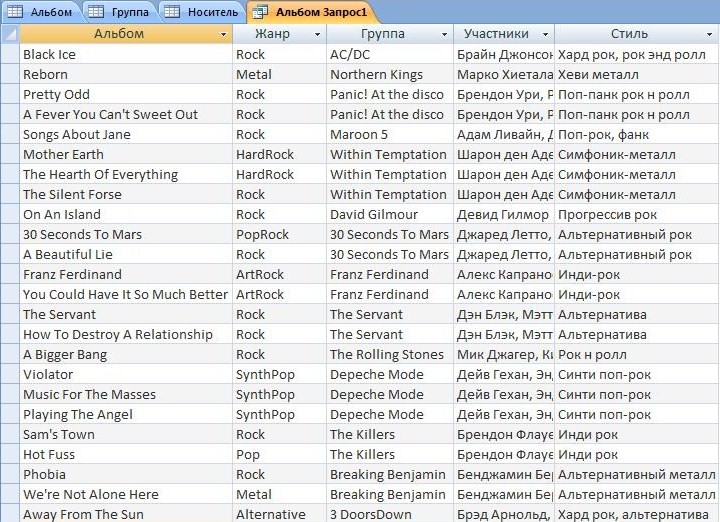Select the Альбом column header
This screenshot has height=522, width=720.
pos(126,34)
